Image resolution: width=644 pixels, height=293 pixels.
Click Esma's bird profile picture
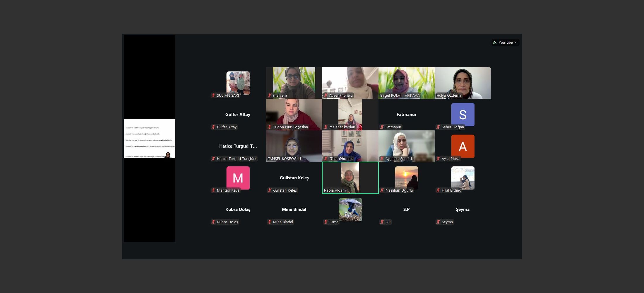tap(350, 209)
